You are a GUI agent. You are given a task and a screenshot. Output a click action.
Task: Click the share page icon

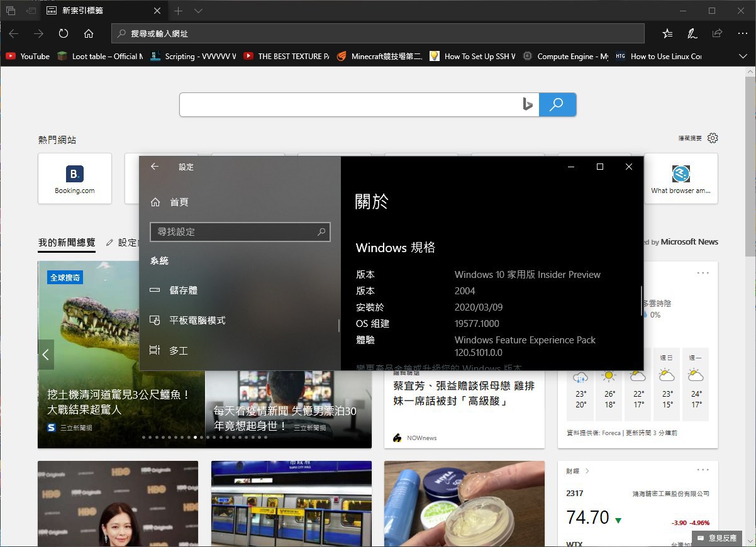pos(717,33)
